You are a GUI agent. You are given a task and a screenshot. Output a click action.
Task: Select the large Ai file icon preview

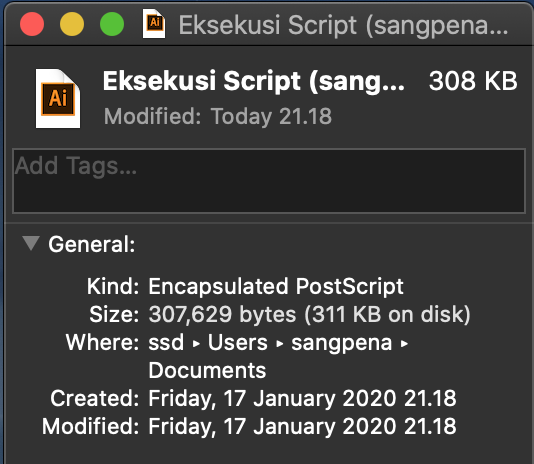58,99
